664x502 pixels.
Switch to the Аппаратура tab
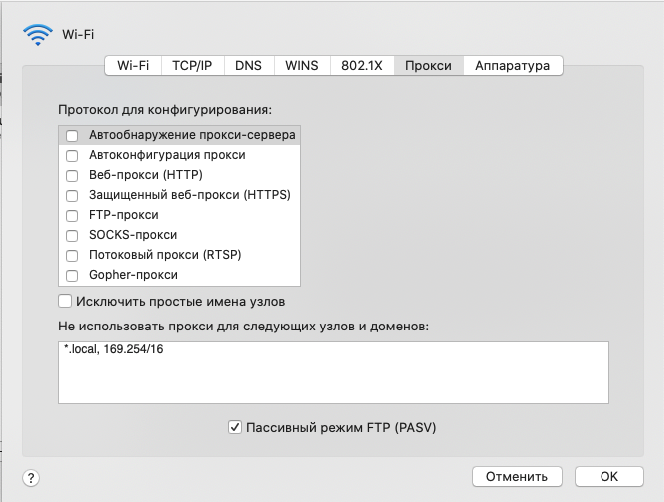pos(512,66)
